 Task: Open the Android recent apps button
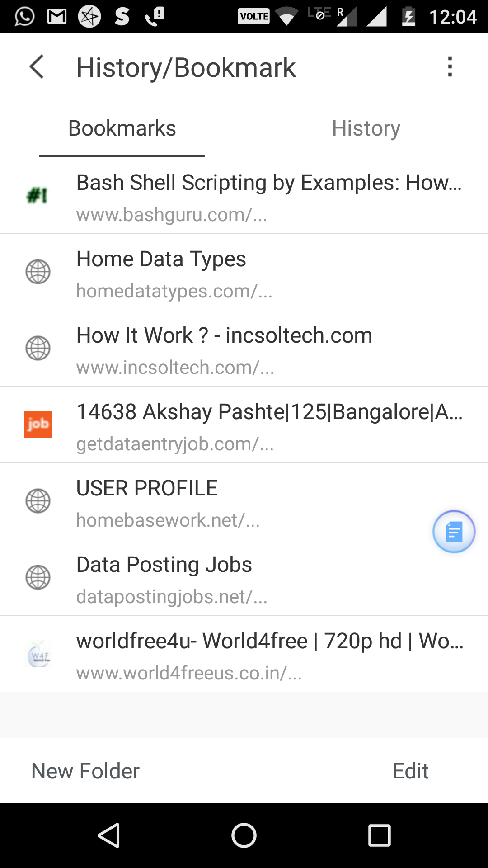(379, 835)
